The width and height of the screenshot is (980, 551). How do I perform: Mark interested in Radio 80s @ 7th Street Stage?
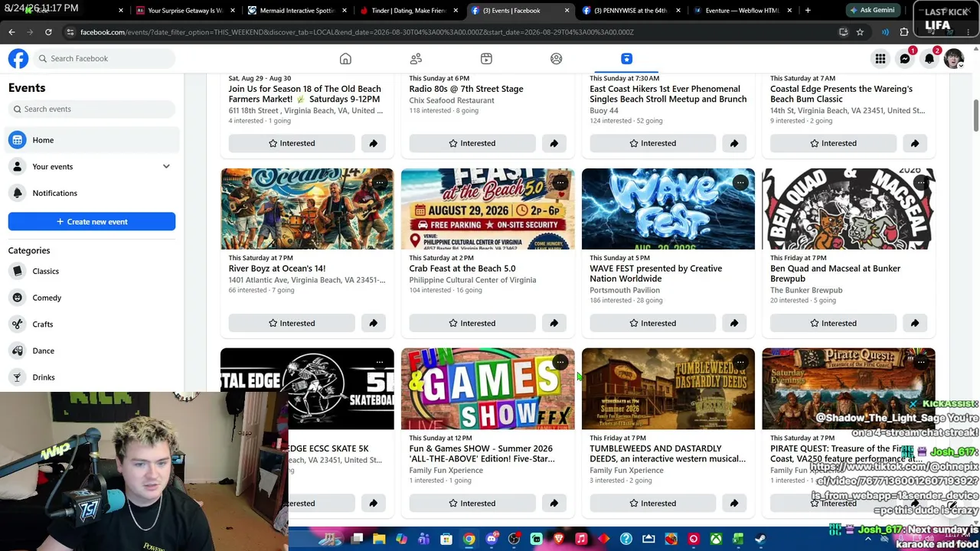click(x=472, y=143)
